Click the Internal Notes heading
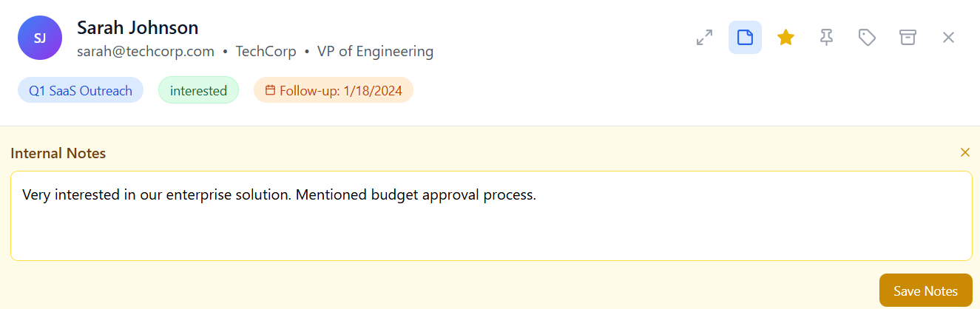The width and height of the screenshot is (980, 309). pos(58,154)
